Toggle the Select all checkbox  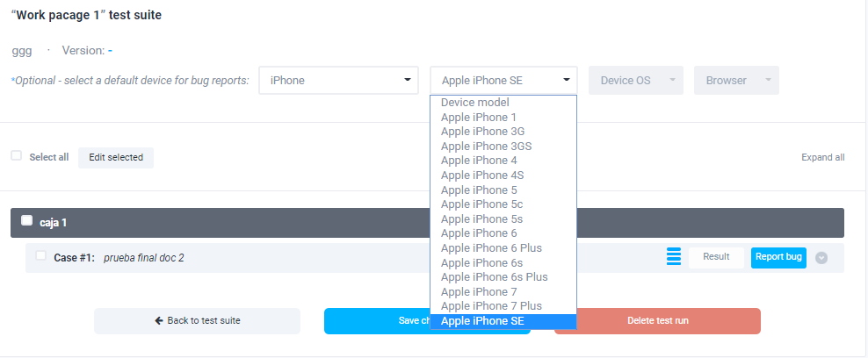(x=16, y=155)
